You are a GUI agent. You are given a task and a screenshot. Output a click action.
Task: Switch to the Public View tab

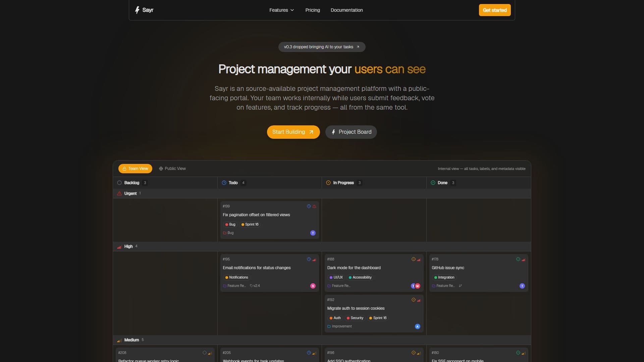pos(172,169)
